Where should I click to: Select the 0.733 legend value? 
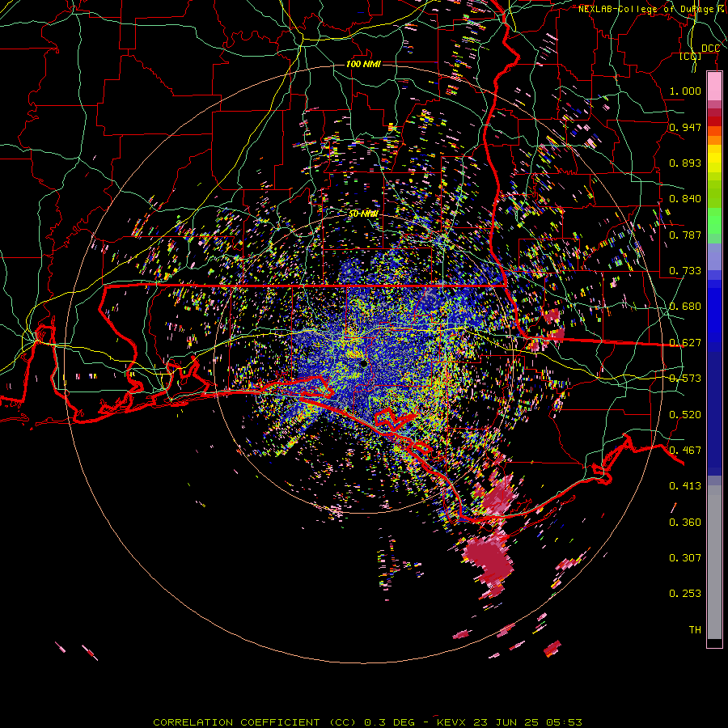pyautogui.click(x=685, y=270)
